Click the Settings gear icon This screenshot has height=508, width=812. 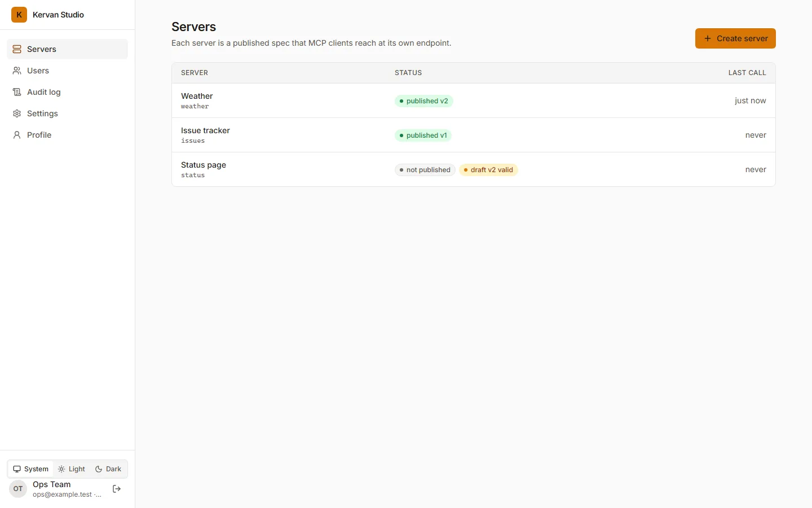pos(17,113)
